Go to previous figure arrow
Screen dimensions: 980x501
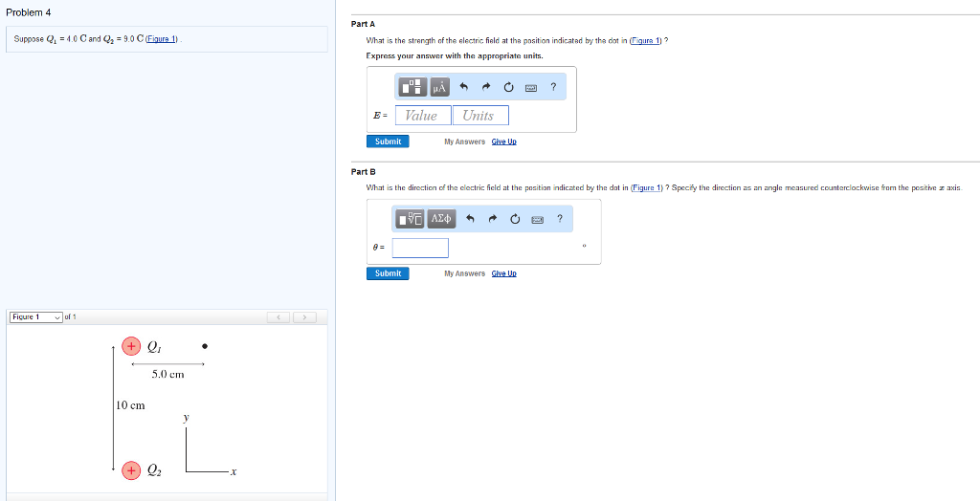point(279,317)
